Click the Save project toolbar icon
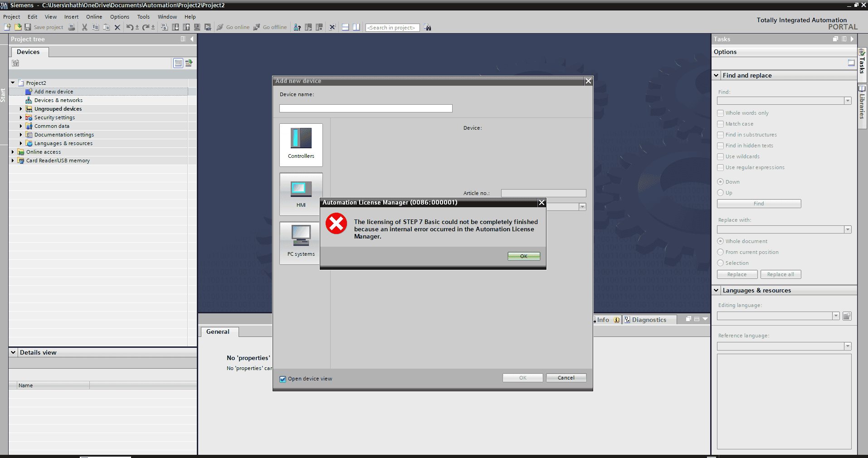Screen dimensions: 868x458 click(x=28, y=27)
